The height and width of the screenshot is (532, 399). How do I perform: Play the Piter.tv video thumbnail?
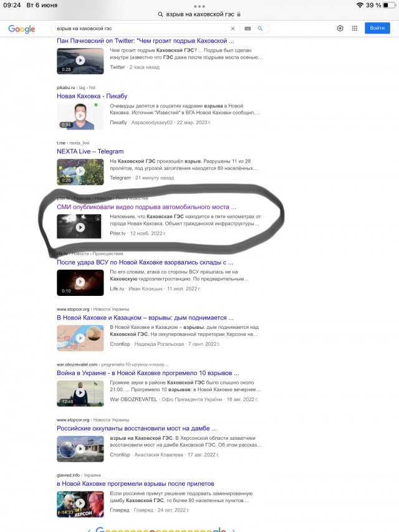pos(79,226)
